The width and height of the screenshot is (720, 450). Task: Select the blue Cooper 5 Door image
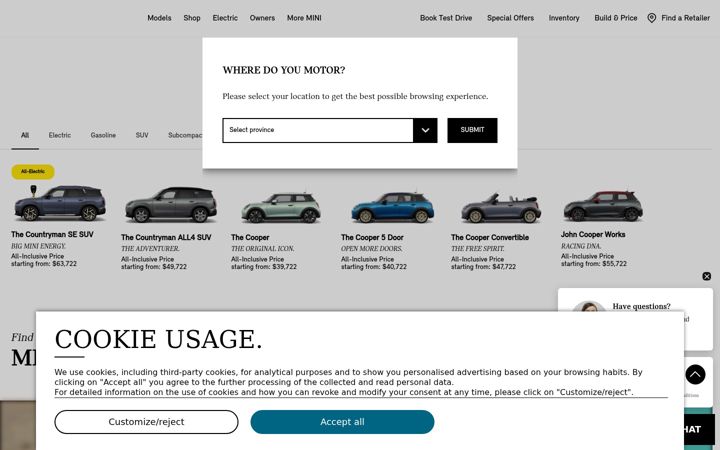pyautogui.click(x=392, y=208)
